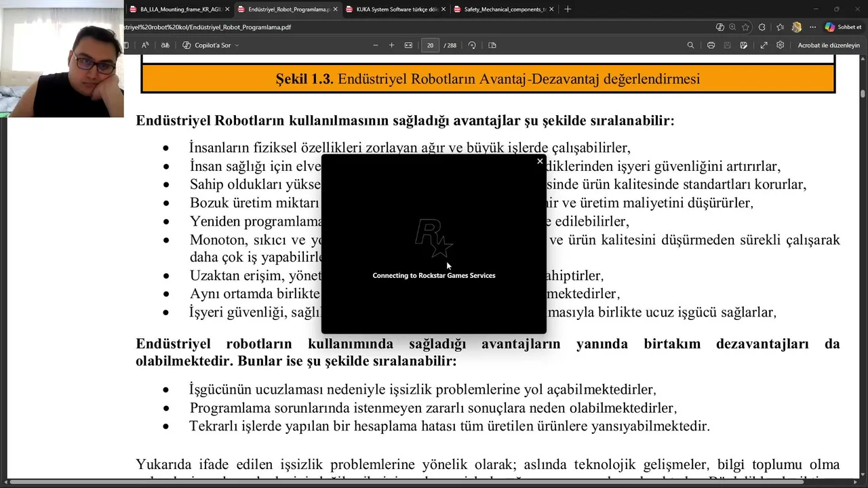Close the Safety_Mechanical_components tab
The image size is (868, 488).
551,9
